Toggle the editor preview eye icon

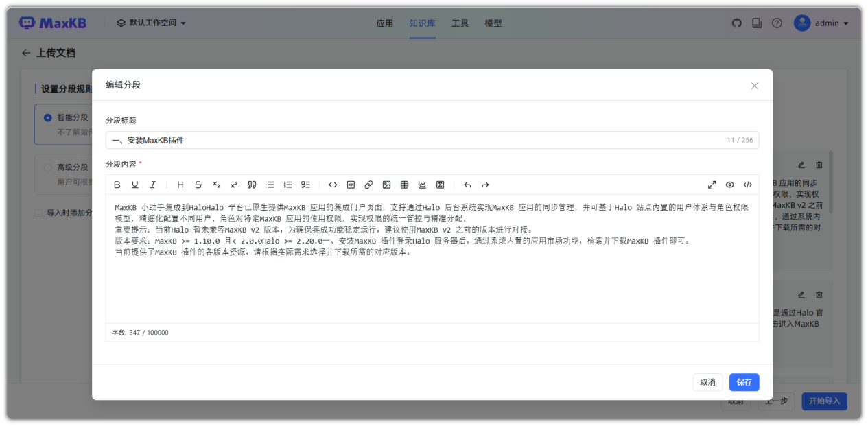(x=729, y=185)
